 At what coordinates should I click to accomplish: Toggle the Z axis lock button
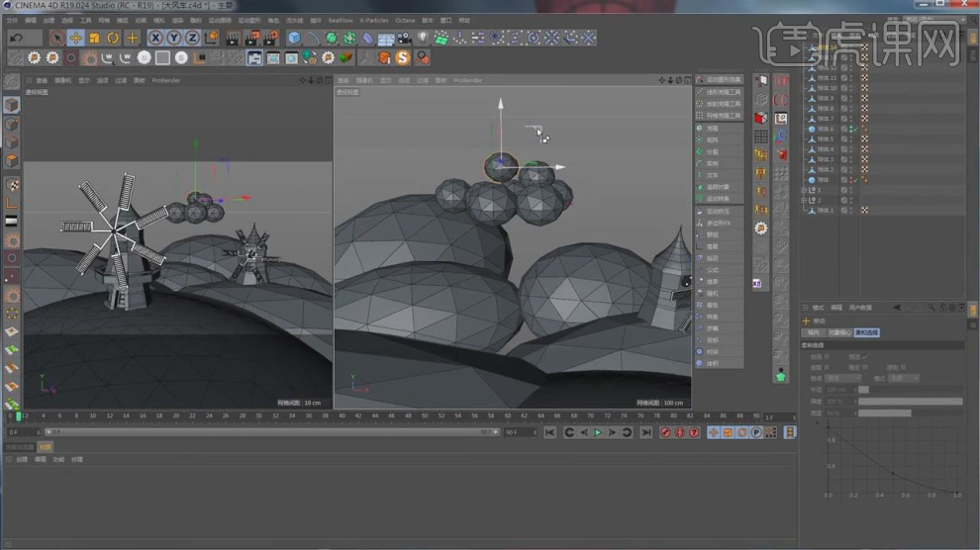[192, 38]
